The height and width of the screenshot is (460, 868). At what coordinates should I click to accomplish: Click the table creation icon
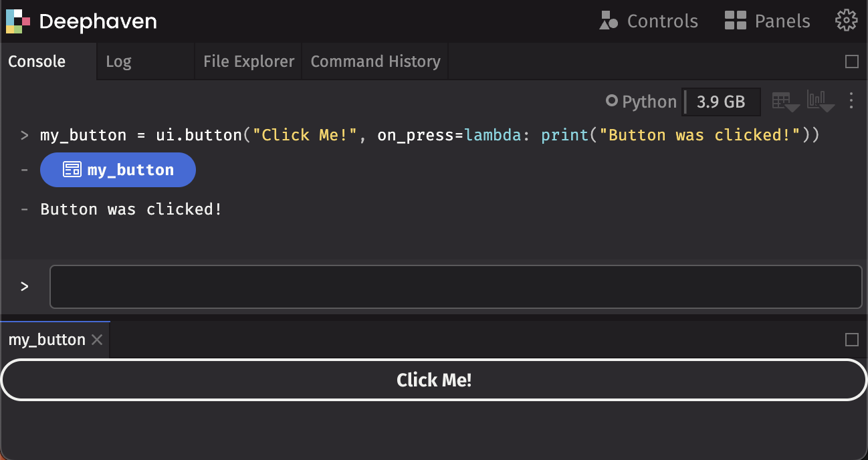[x=782, y=100]
